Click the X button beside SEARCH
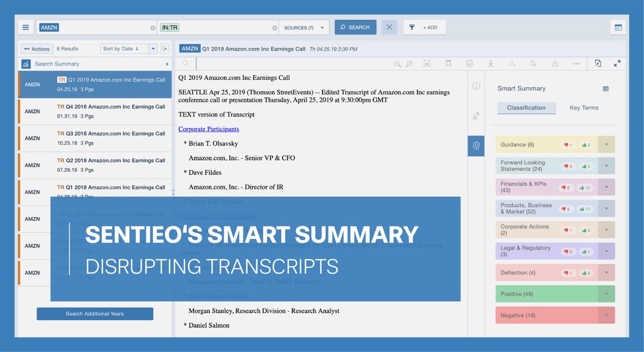 point(389,27)
